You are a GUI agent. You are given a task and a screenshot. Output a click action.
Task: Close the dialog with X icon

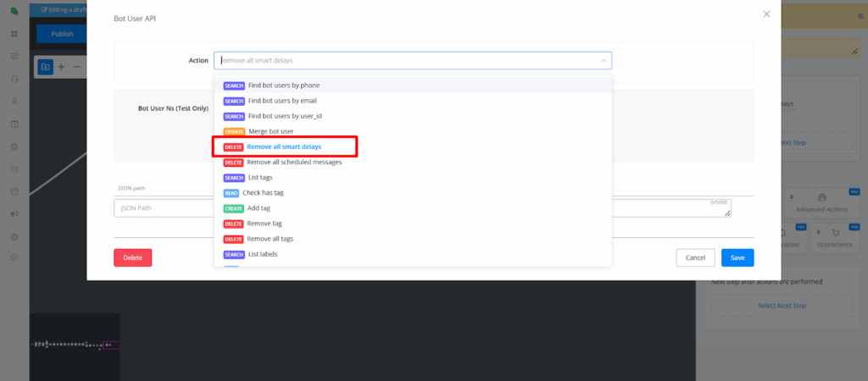coord(766,14)
